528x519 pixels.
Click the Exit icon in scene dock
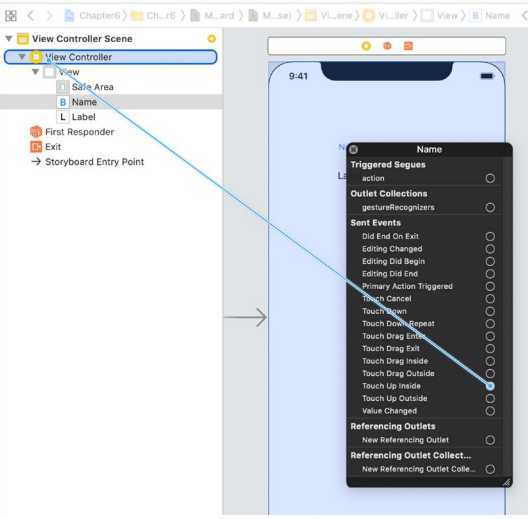408,45
